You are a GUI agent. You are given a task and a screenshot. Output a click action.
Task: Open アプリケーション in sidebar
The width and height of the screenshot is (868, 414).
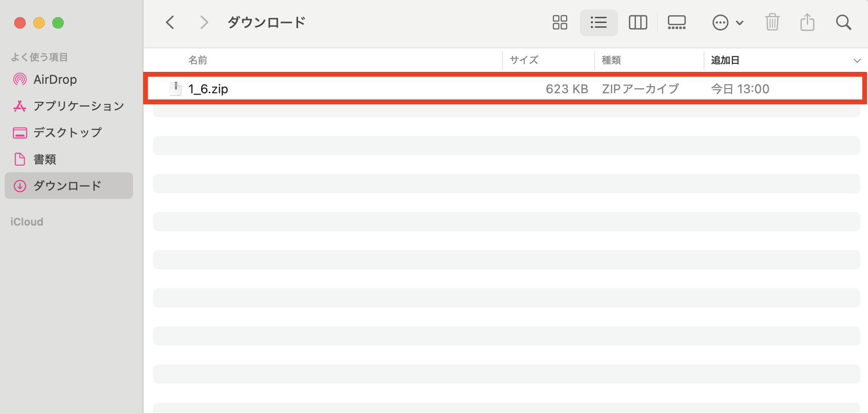(x=78, y=106)
